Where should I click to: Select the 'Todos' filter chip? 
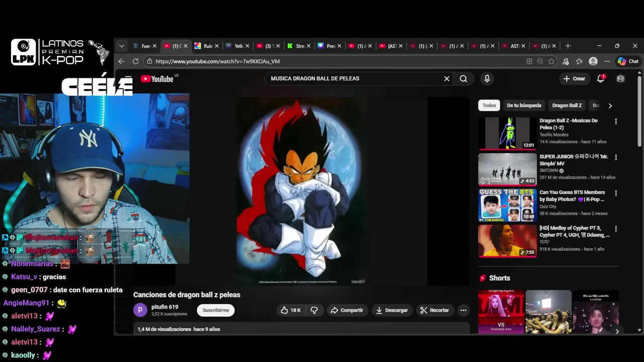point(489,106)
